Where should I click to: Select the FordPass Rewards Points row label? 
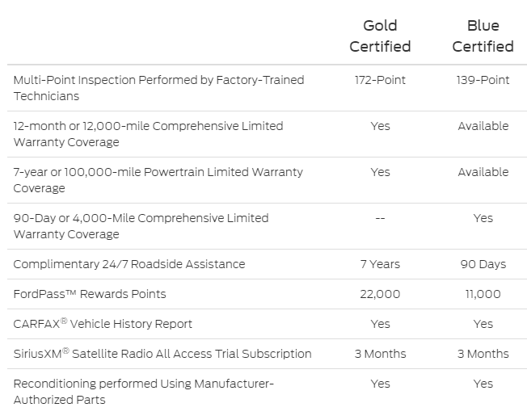tap(90, 294)
